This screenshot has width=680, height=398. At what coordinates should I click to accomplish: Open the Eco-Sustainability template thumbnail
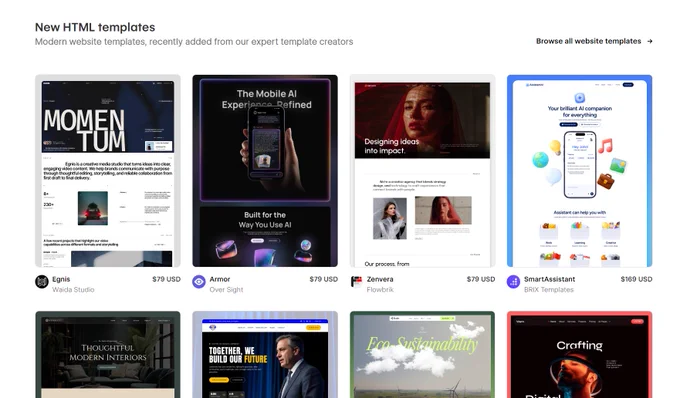tap(422, 355)
